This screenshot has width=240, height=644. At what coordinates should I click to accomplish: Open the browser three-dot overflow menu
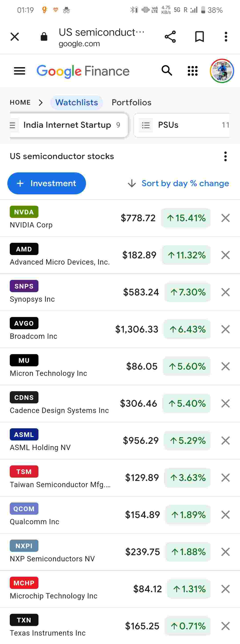226,37
